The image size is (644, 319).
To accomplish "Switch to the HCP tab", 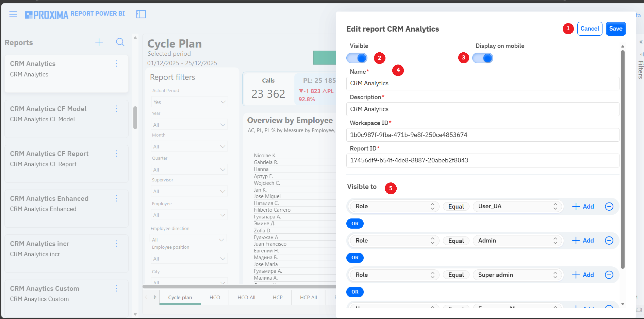I will (x=278, y=298).
